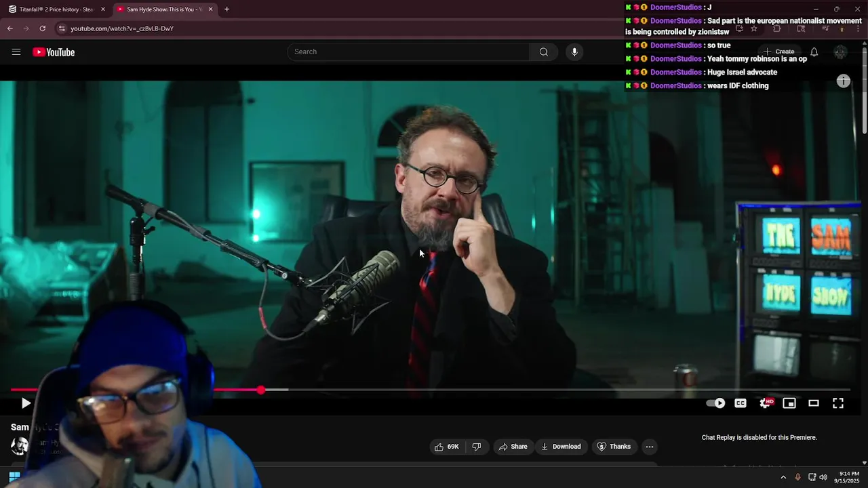Click chat message 'wears IDF clothing'
Viewport: 868px width, 488px height.
[x=738, y=86]
